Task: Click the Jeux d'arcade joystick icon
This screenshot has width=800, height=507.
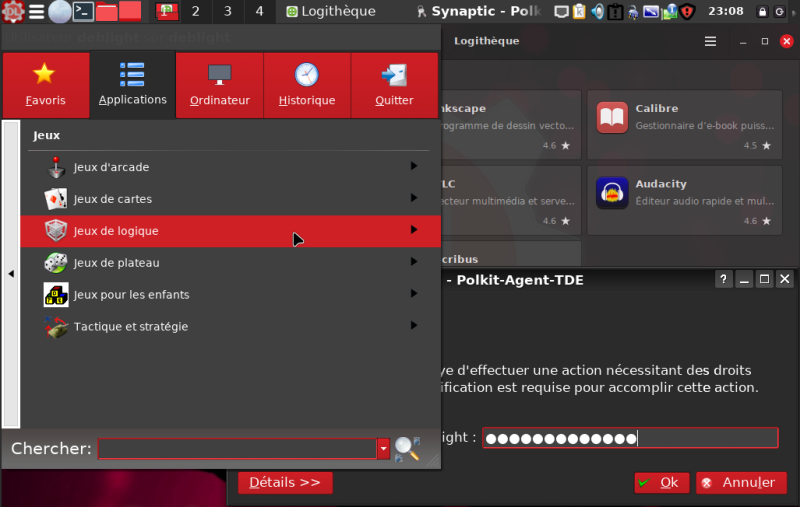Action: click(x=56, y=167)
